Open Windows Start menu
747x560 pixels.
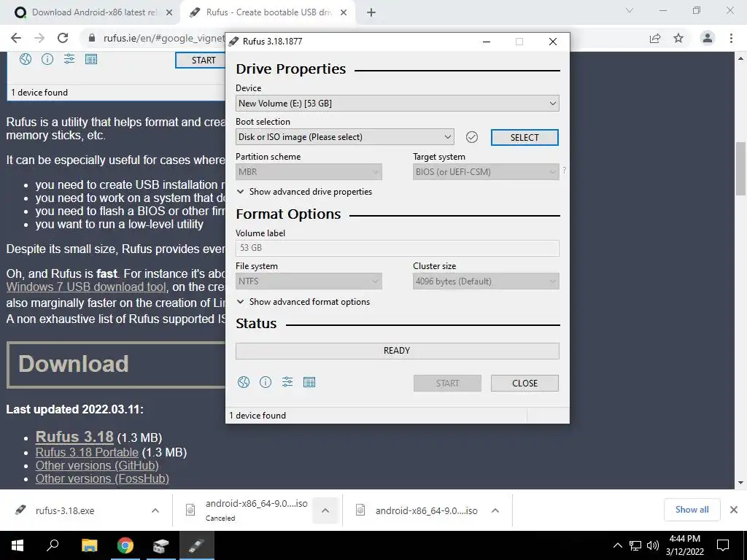click(18, 545)
